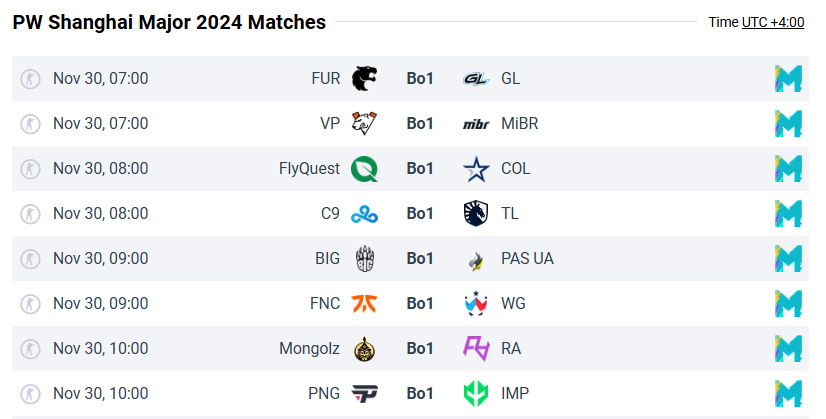Click the Virtus.pro bear logo
This screenshot has width=826, height=419.
pyautogui.click(x=365, y=123)
